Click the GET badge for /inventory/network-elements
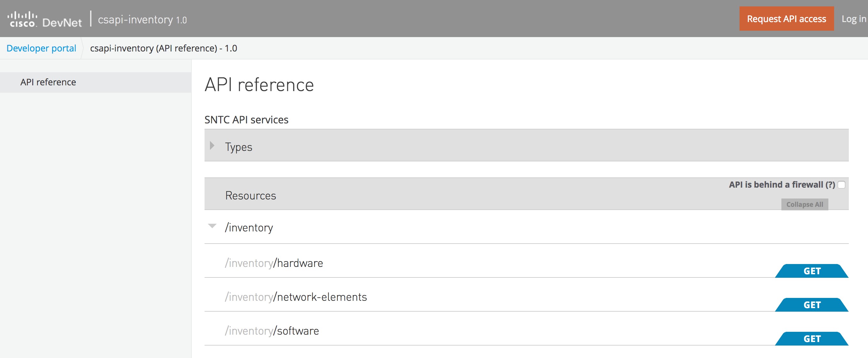This screenshot has height=358, width=868. [812, 305]
